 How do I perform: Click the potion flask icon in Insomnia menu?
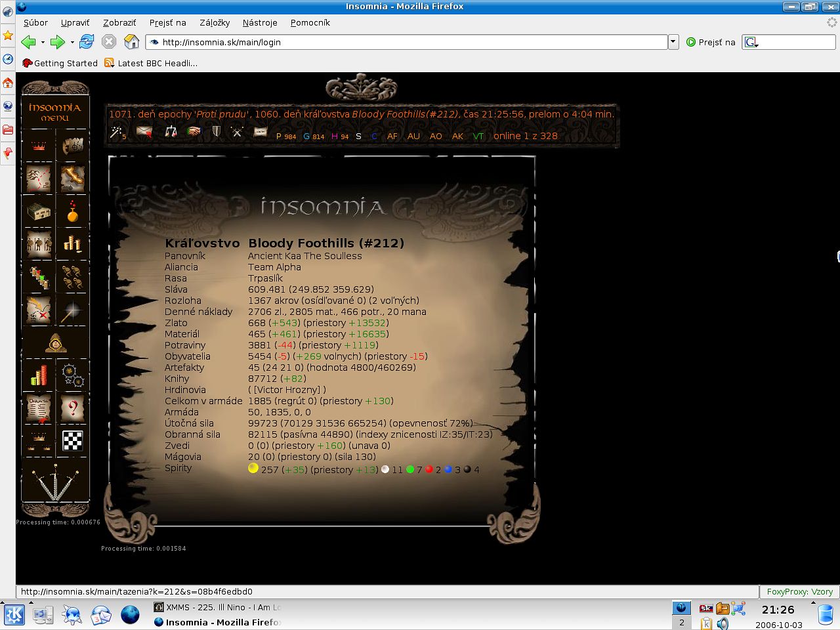tap(72, 211)
